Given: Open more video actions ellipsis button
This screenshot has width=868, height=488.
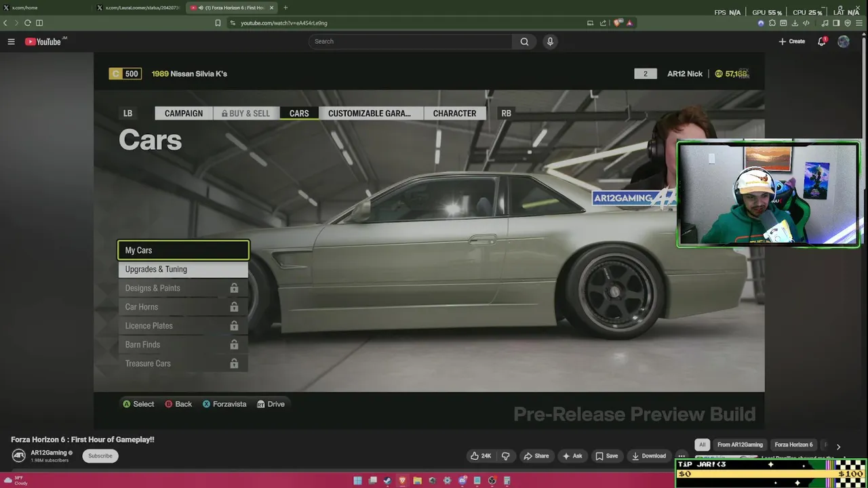Looking at the screenshot, I should click(x=682, y=456).
